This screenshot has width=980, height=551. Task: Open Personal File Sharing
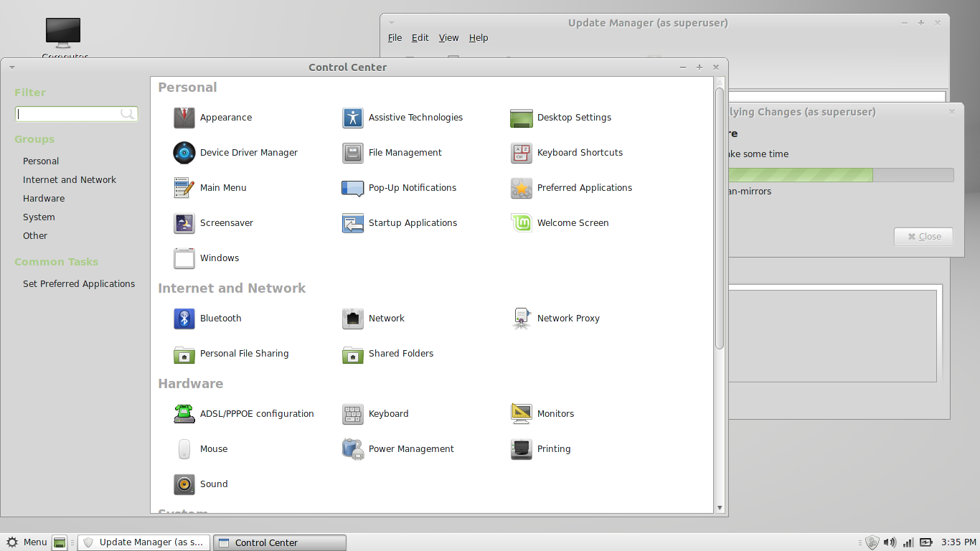pos(184,354)
